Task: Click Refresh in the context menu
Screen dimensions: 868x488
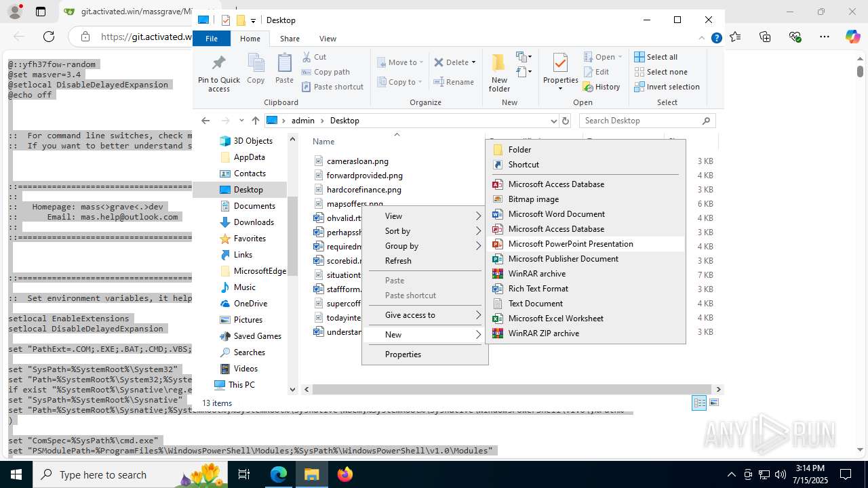Action: coord(425,261)
